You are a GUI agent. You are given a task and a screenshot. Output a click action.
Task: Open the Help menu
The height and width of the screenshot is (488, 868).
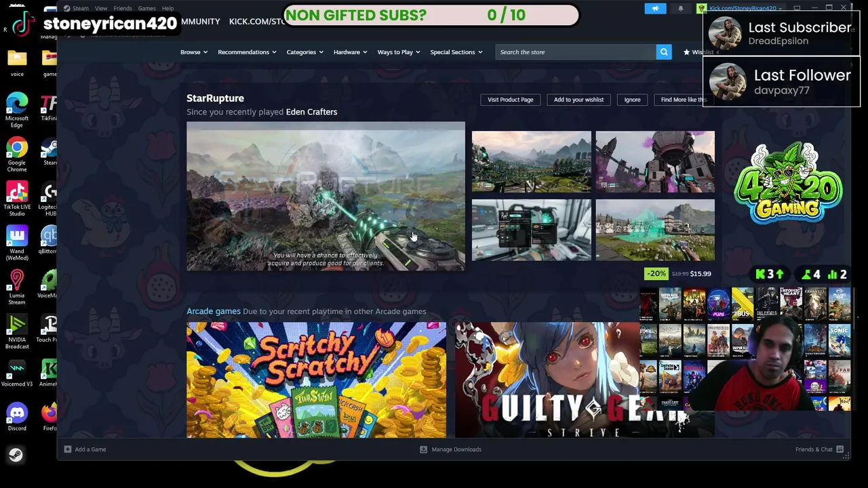coord(167,8)
